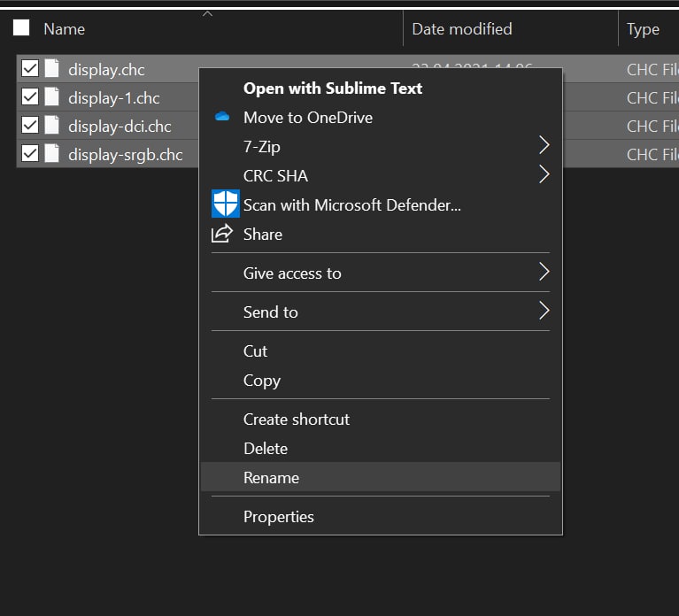Screen dimensions: 679x616
Task: Select file name display-srgb.chc
Action: click(x=126, y=155)
